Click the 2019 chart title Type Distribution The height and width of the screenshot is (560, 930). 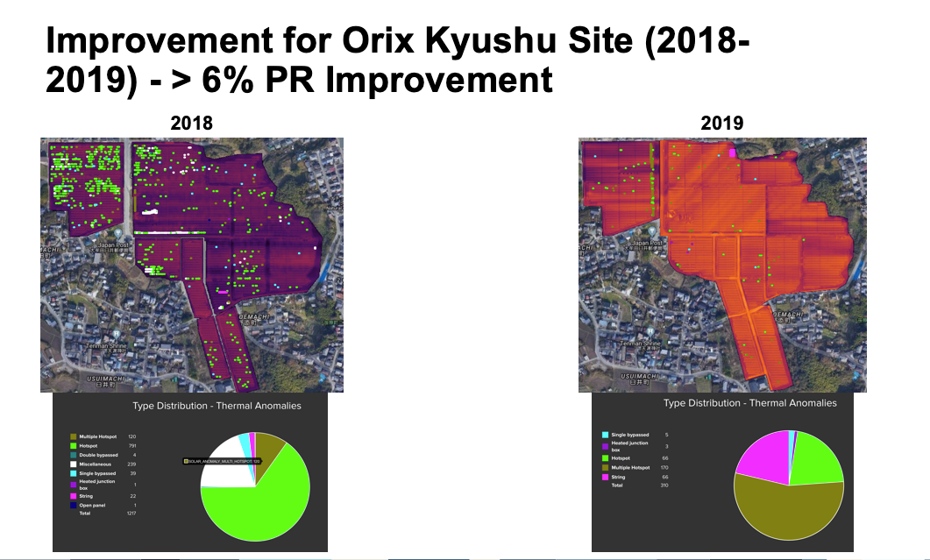click(x=749, y=403)
